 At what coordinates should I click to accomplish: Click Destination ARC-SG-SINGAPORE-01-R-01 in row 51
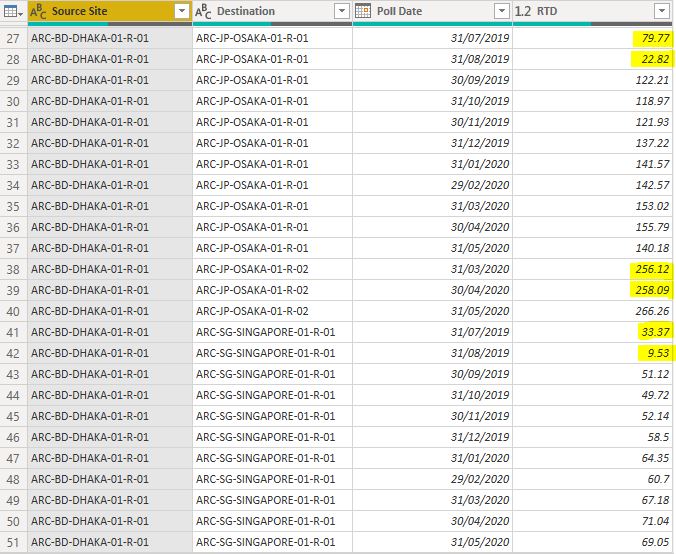[x=266, y=542]
